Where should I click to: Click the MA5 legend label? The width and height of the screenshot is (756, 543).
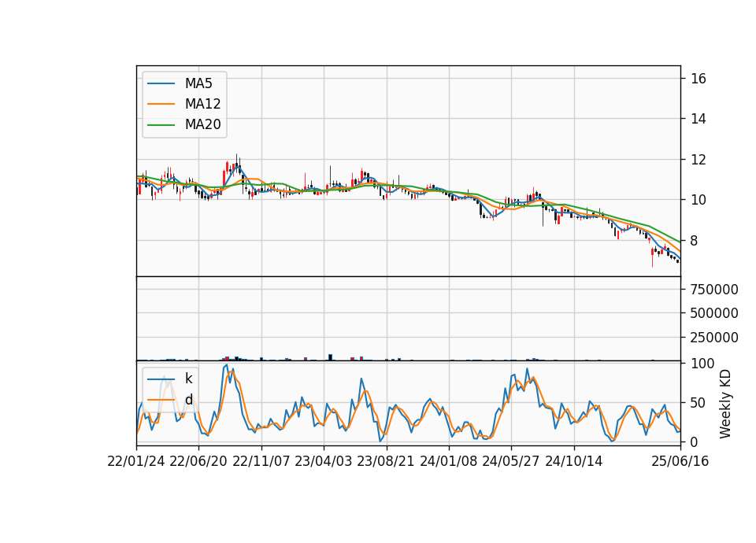pyautogui.click(x=198, y=83)
